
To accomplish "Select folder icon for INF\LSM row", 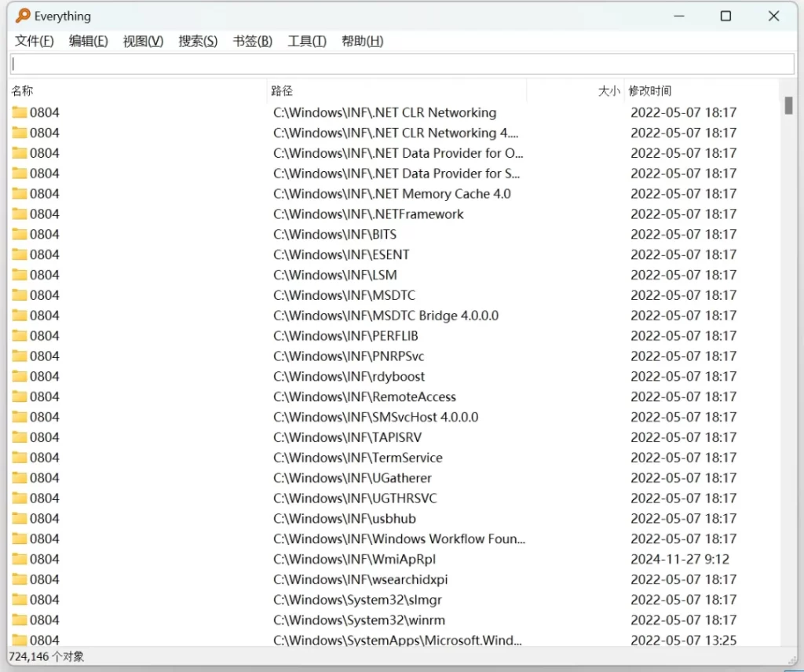I will pyautogui.click(x=20, y=275).
